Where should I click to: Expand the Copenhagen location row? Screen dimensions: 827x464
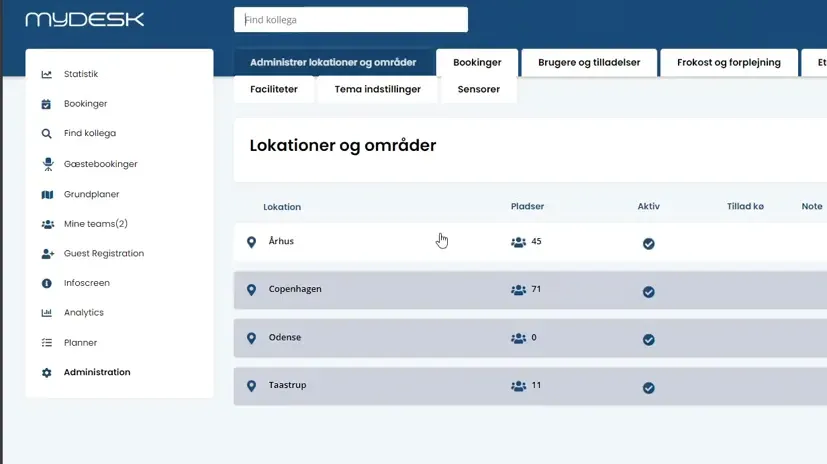(530, 290)
